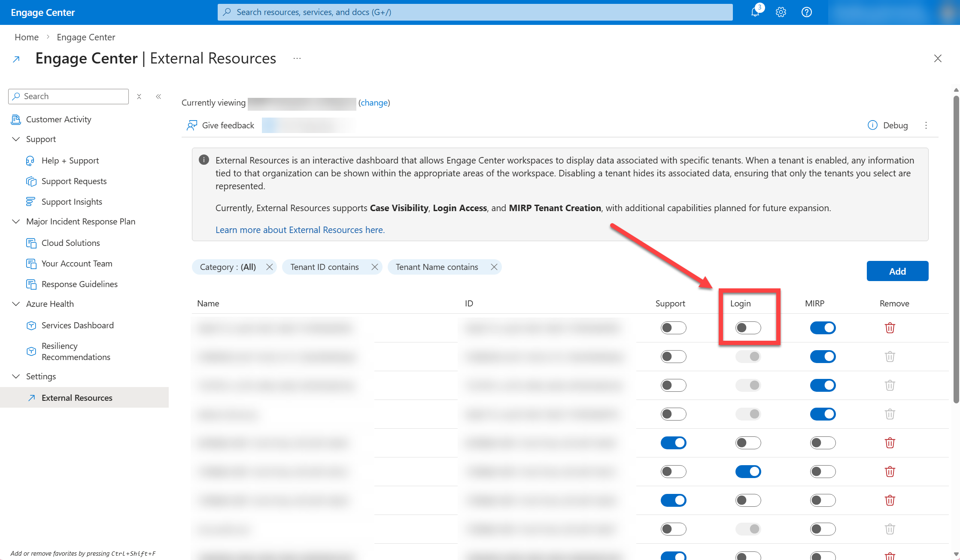Open the ellipsis menu beside the page title
960x560 pixels.
pos(297,58)
